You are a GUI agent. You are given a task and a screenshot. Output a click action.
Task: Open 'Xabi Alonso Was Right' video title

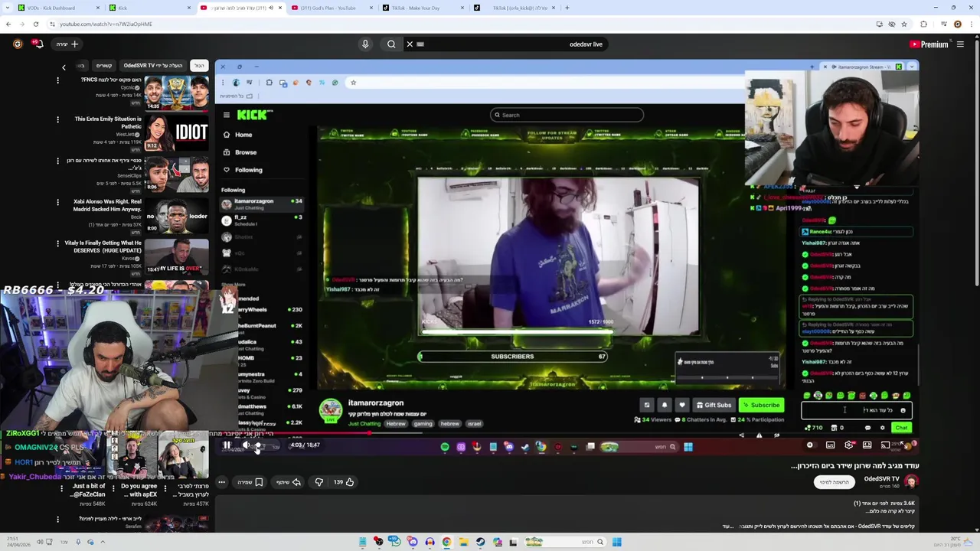coord(107,205)
